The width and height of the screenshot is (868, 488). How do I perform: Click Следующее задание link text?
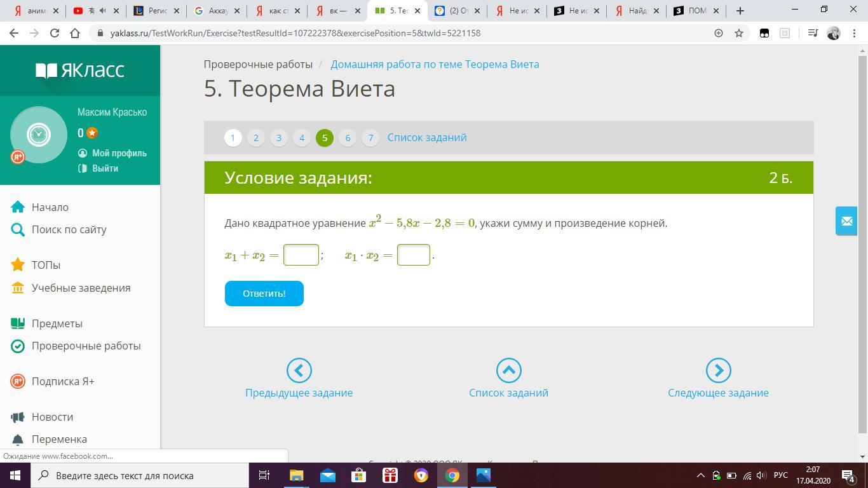(x=718, y=393)
